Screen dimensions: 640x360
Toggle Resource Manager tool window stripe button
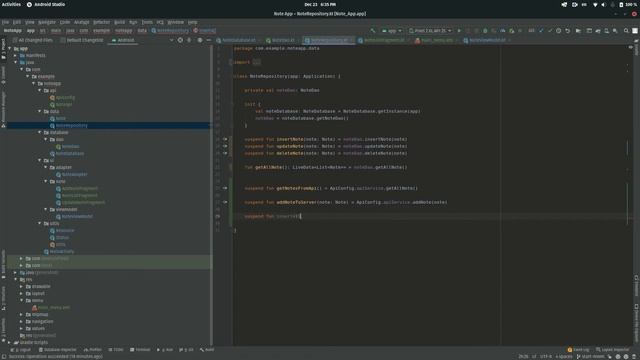pyautogui.click(x=3, y=109)
